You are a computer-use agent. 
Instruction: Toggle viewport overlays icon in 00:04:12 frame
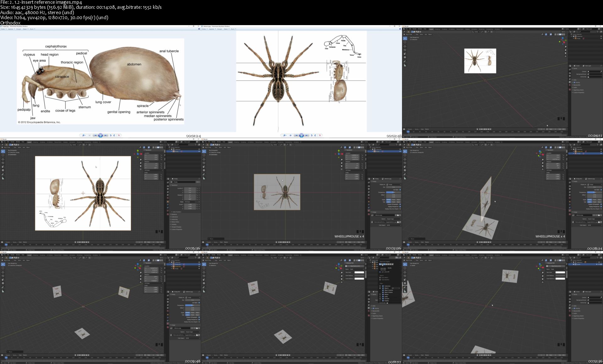coord(551,35)
